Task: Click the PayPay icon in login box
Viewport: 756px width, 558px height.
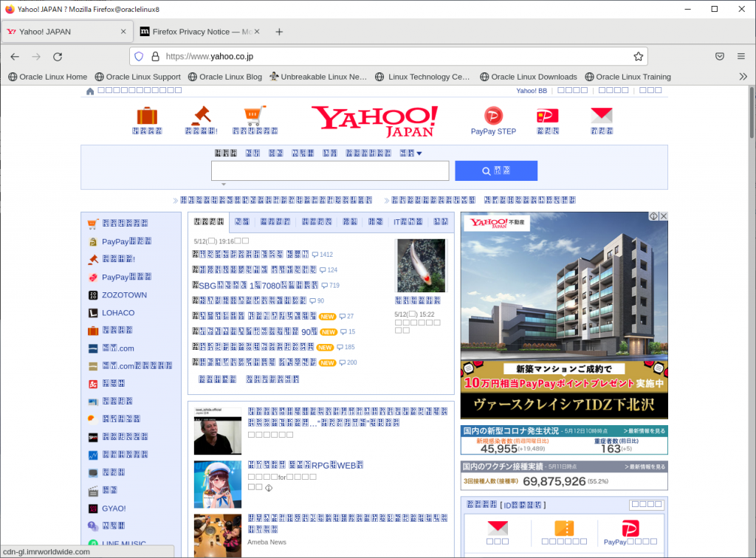Action: (630, 528)
